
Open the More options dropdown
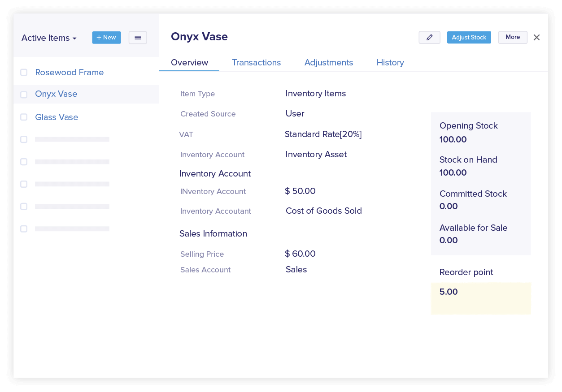coord(513,38)
